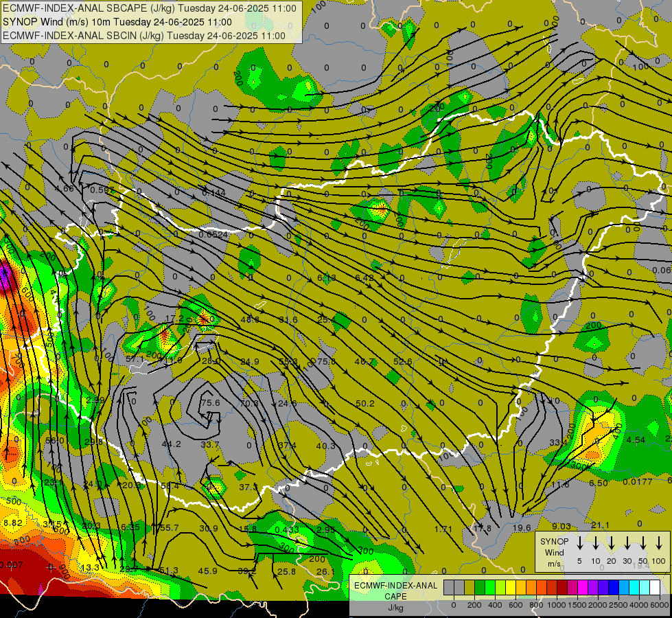Click the 45.9 value on the map
This screenshot has width=672, height=618.
click(207, 571)
